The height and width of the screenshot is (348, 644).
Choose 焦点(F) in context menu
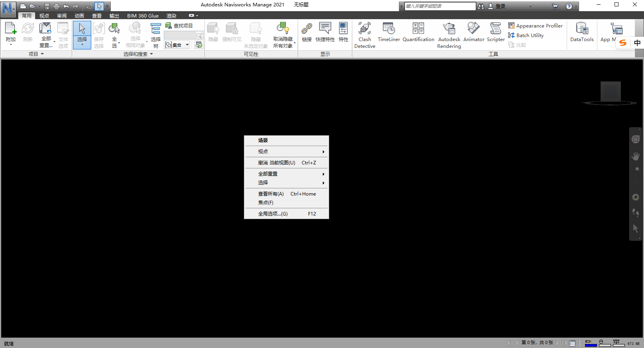pos(287,203)
